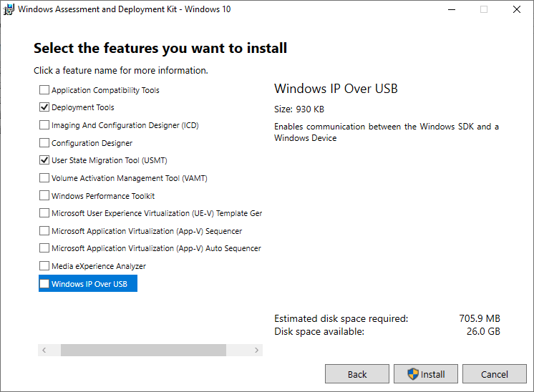Click the installer icon in the title bar
This screenshot has width=534, height=392.
9,10
